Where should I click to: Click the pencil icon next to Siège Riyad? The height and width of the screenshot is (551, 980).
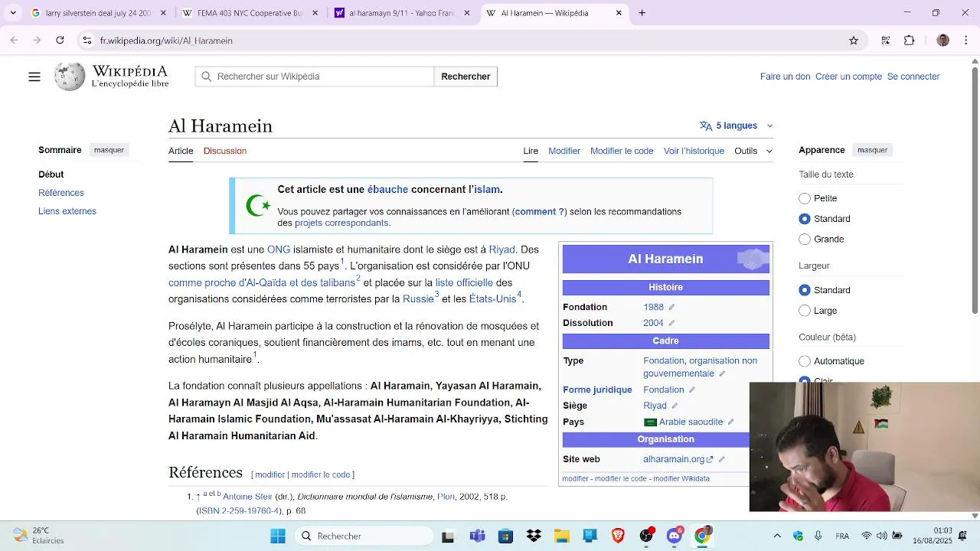click(x=675, y=406)
